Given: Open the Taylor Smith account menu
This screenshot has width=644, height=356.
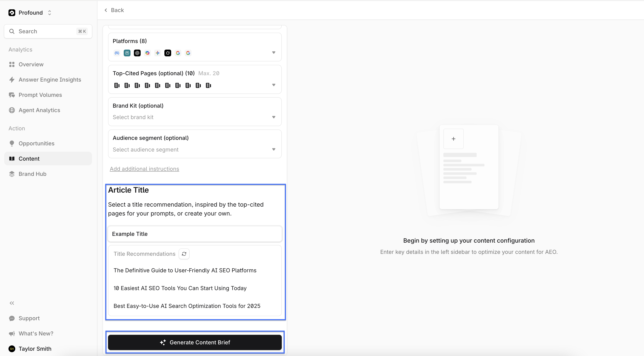Looking at the screenshot, I should click(35, 349).
